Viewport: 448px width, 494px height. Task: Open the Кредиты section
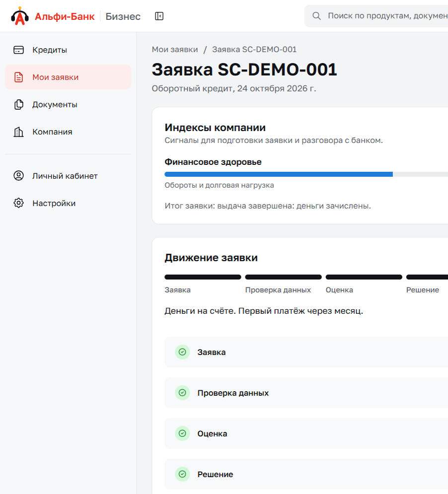click(68, 50)
